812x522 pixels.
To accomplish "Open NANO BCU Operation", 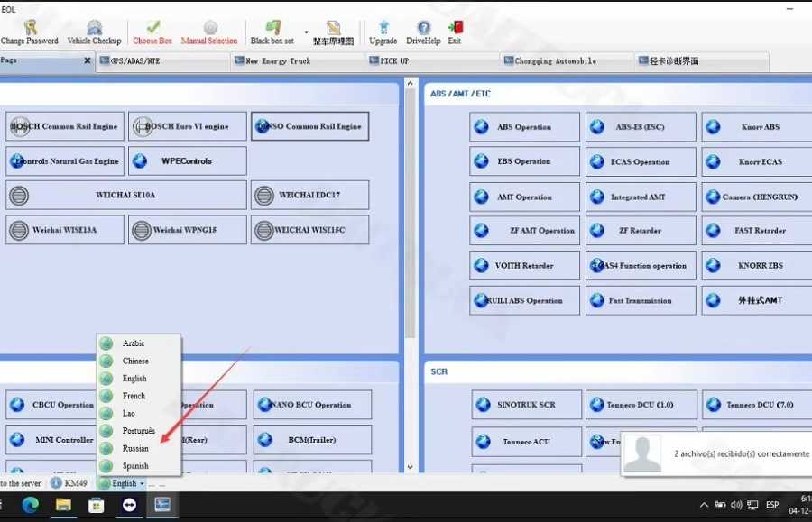I will [312, 405].
